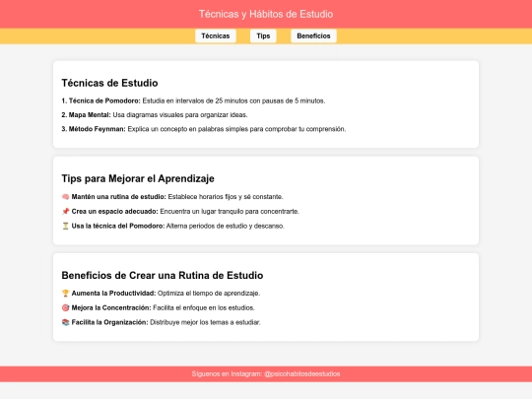Click 'Encuentra un lugar tranquilo para concentrarte' text
The image size is (532, 399).
pos(230,212)
